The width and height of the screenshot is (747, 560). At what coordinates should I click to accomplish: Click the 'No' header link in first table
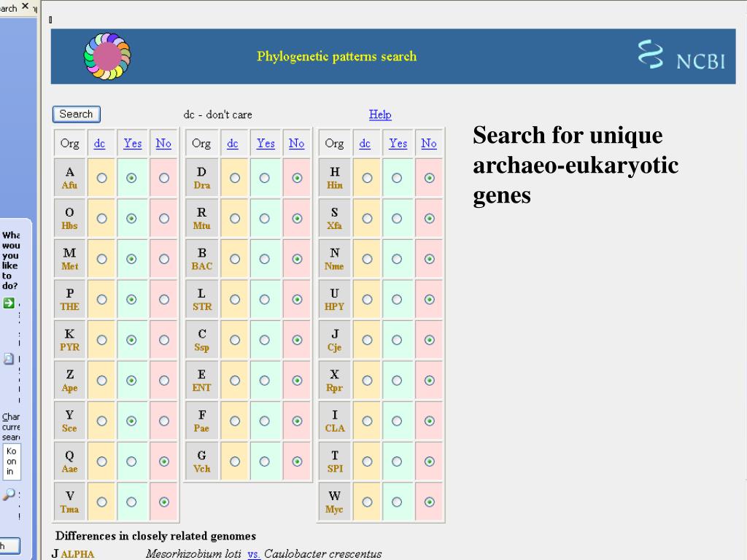click(x=163, y=144)
